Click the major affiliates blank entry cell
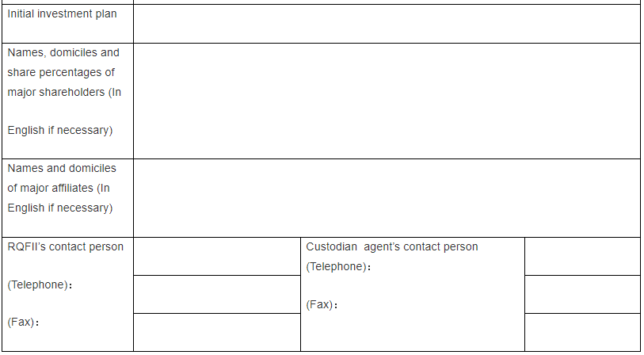 387,198
